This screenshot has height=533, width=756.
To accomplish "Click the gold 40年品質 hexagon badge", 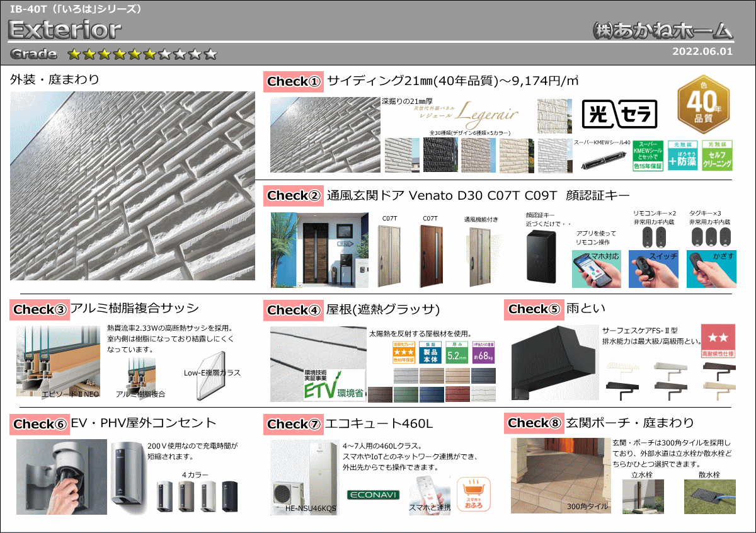I will click(x=704, y=103).
